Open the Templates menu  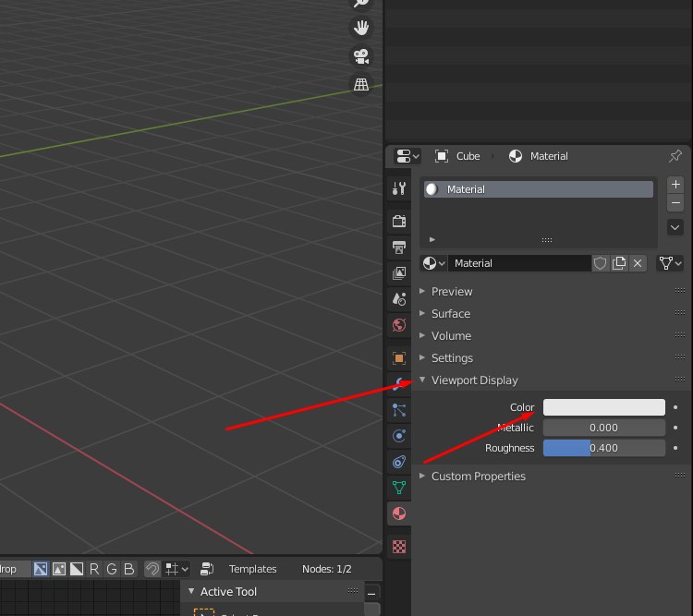point(253,569)
